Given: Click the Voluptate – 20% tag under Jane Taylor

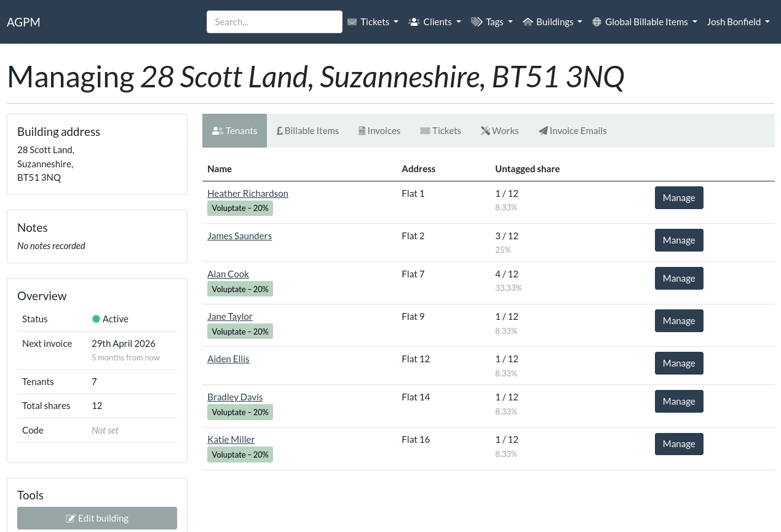Looking at the screenshot, I should [240, 332].
